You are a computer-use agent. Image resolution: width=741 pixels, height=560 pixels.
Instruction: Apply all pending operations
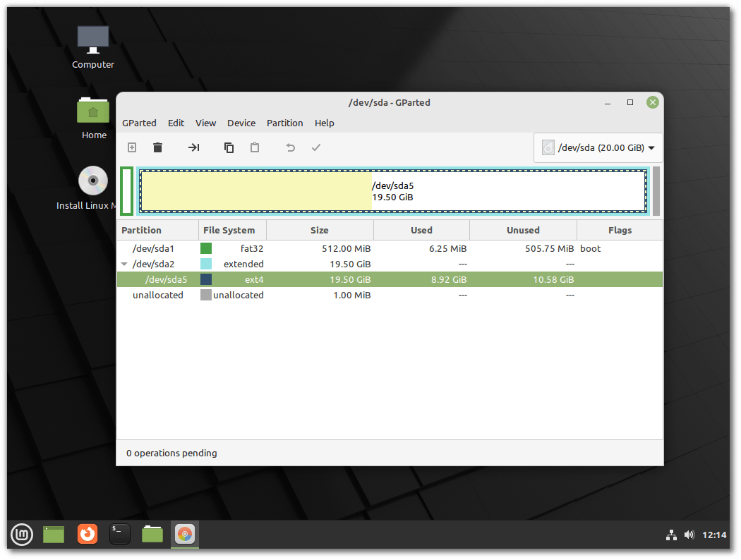pyautogui.click(x=315, y=147)
